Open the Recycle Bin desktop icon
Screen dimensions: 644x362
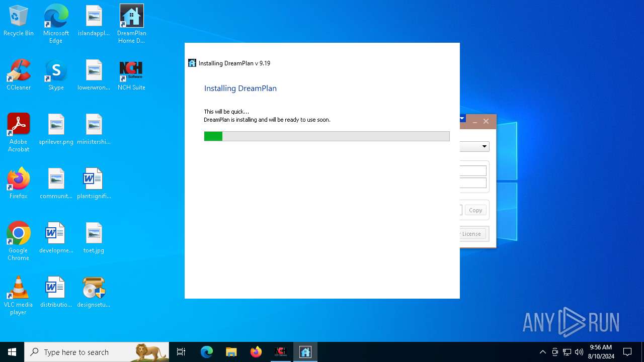click(x=19, y=21)
